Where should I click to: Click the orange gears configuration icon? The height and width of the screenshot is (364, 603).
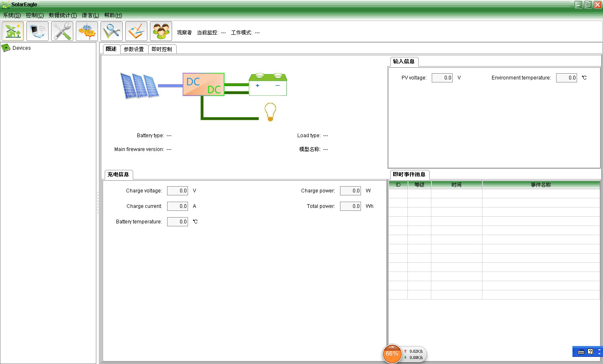[x=87, y=31]
